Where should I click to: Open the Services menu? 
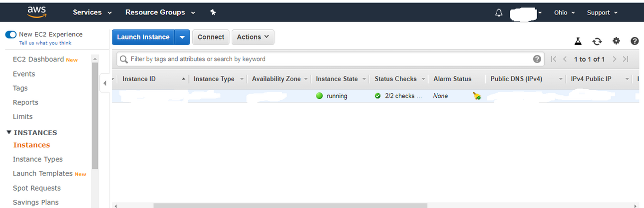(92, 12)
